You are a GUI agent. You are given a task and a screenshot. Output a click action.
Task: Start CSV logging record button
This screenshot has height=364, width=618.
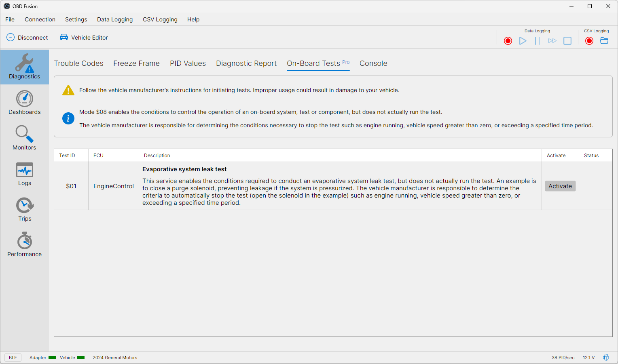tap(589, 41)
